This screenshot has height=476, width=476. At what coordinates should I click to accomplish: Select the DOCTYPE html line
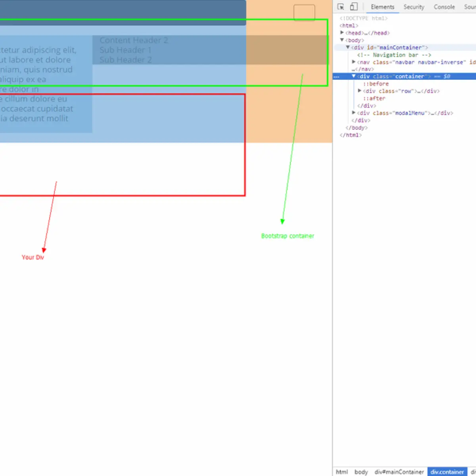coord(363,18)
